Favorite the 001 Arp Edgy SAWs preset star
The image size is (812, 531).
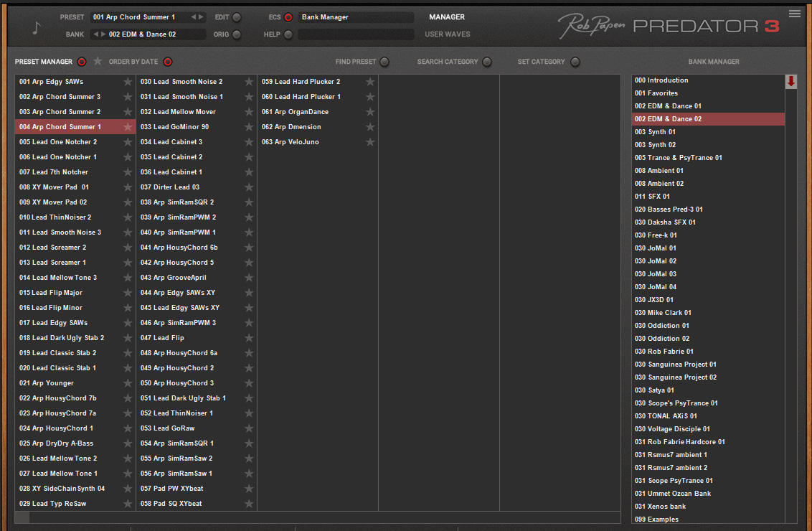click(128, 82)
